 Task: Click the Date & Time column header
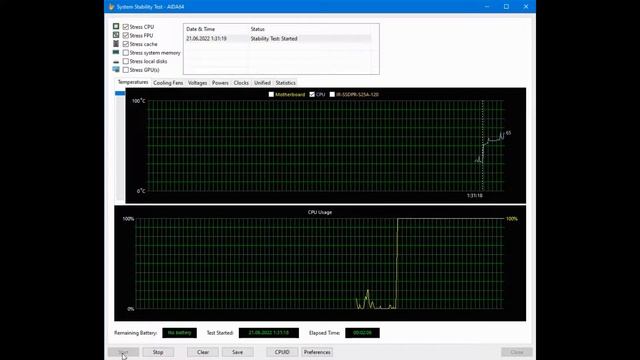[200, 29]
